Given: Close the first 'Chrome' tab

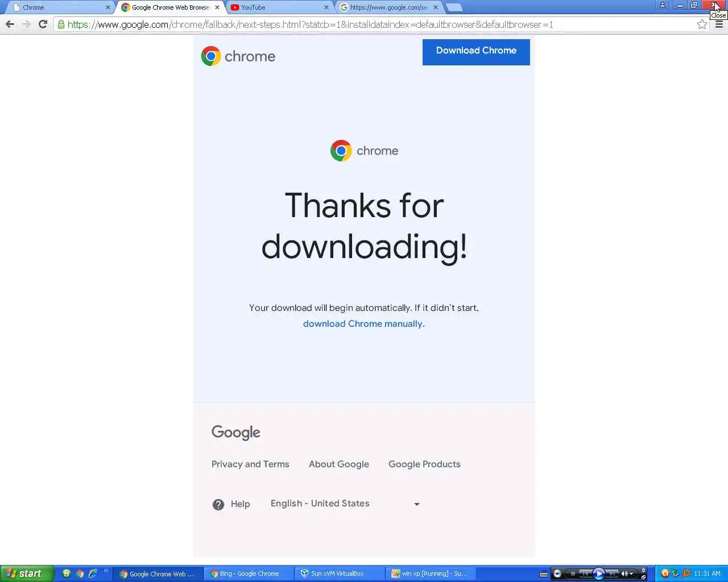Looking at the screenshot, I should pos(108,7).
